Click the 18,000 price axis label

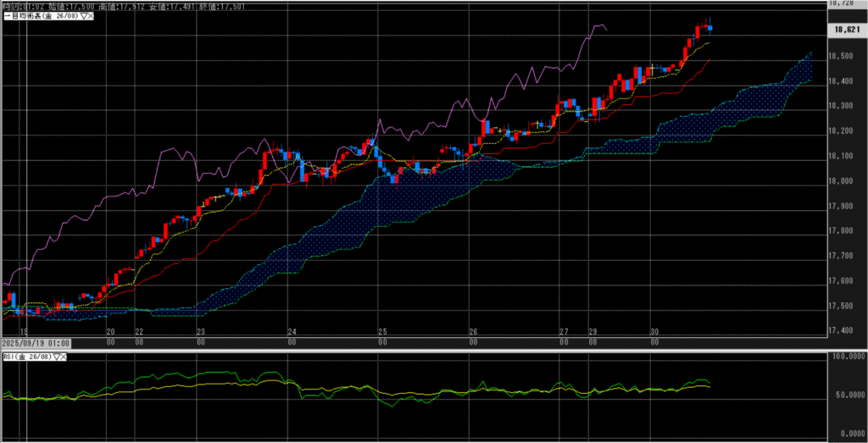(843, 181)
